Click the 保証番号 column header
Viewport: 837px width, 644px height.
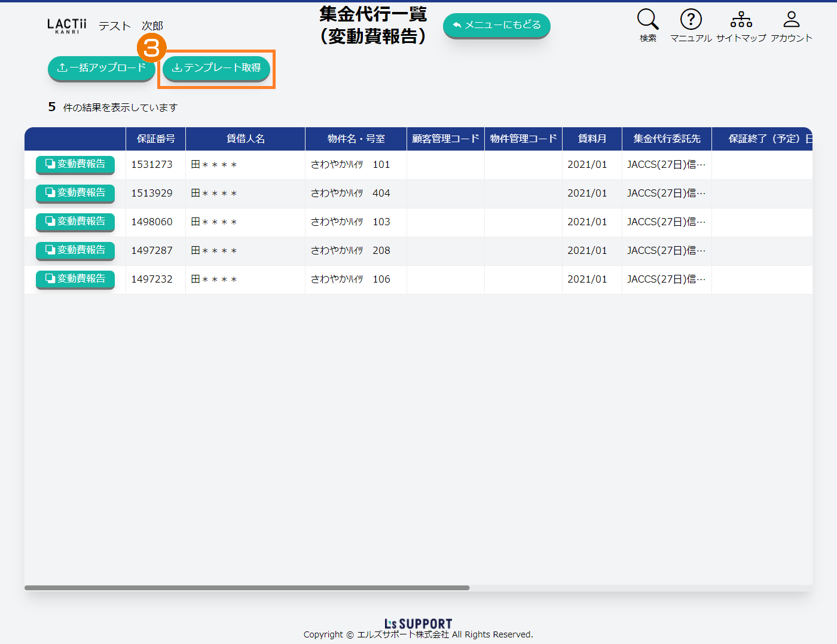(x=155, y=139)
